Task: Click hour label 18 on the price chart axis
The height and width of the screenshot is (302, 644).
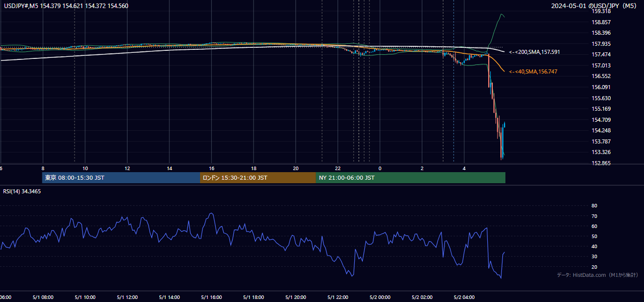Action: [253, 169]
